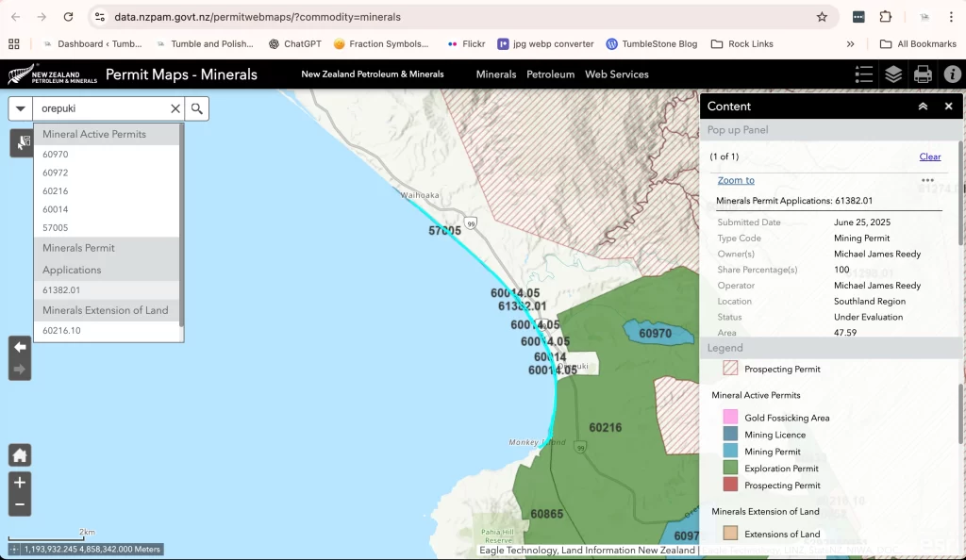This screenshot has height=560, width=966.
Task: Toggle the coordinate locator crosshair button
Action: (x=13, y=549)
